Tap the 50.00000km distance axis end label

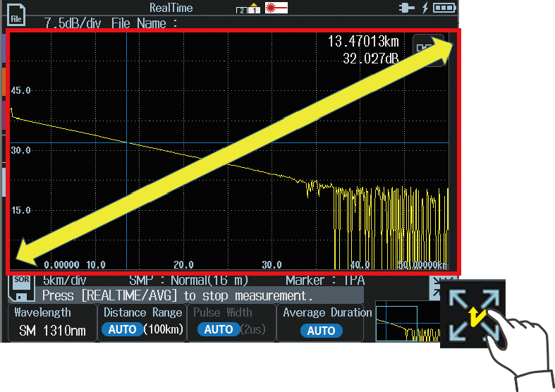point(423,264)
